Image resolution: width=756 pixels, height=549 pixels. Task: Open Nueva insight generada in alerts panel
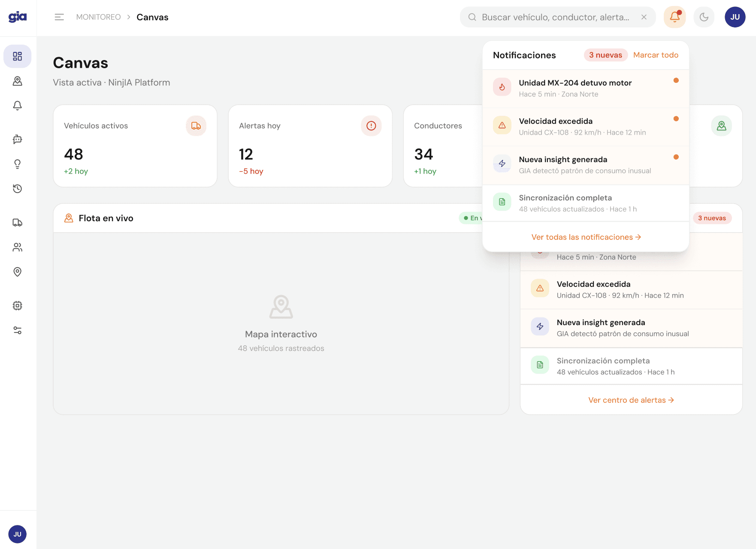(631, 328)
